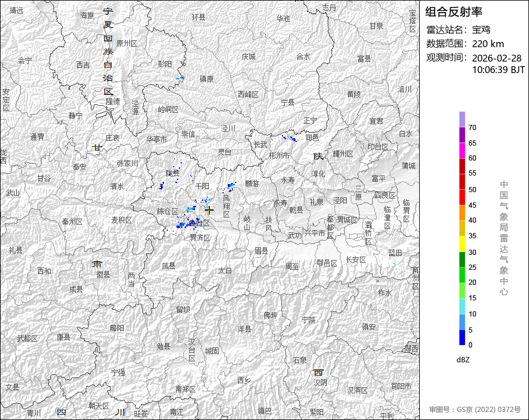
Task: Click the 佛坪 label on the map
Action: (270, 315)
